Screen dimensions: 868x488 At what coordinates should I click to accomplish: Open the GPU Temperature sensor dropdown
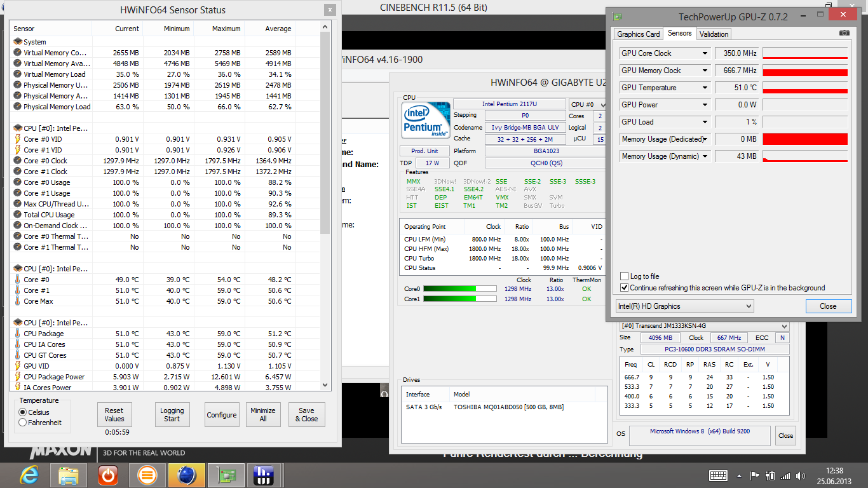click(705, 88)
